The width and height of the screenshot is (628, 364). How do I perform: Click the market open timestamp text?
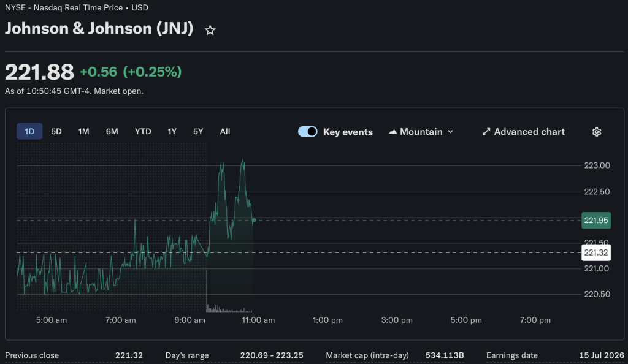tap(74, 91)
